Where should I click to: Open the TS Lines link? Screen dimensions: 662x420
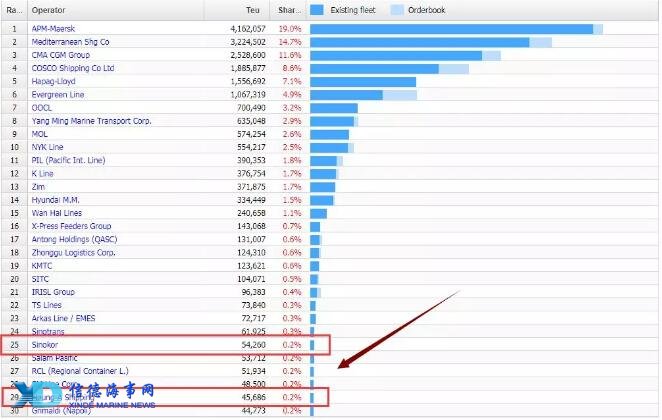pos(46,305)
